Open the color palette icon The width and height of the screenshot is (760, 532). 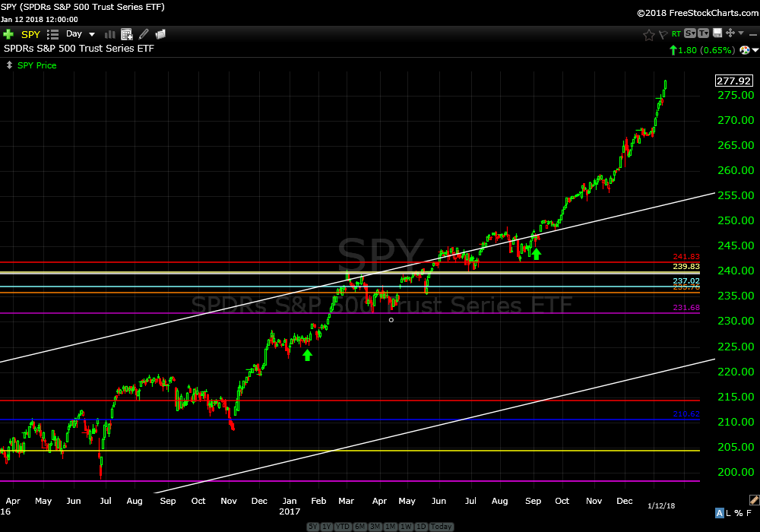click(746, 50)
